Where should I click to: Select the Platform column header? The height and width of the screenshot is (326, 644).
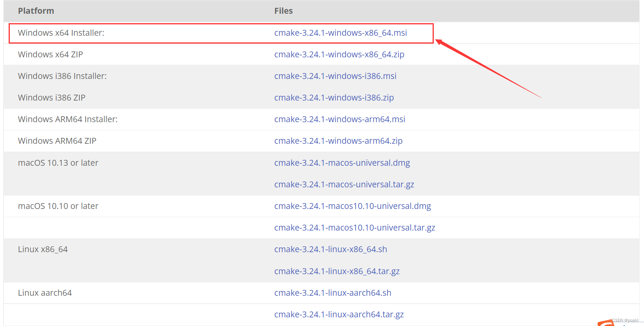[x=36, y=11]
